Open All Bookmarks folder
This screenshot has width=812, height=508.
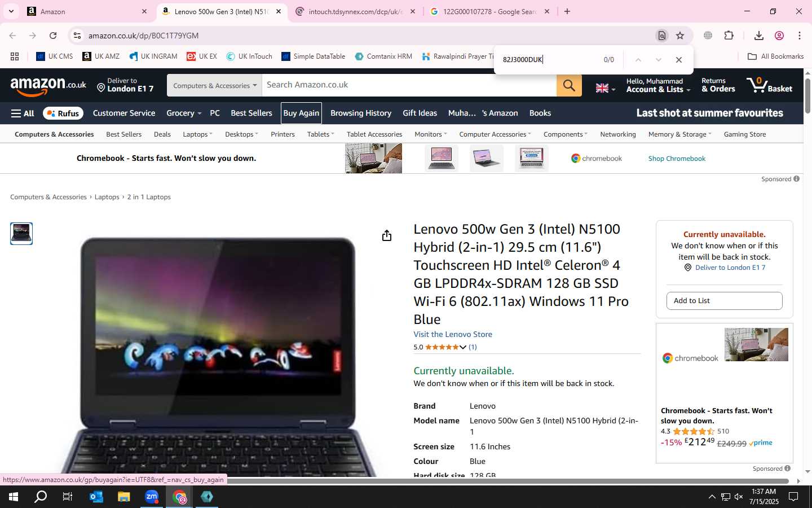pos(775,56)
